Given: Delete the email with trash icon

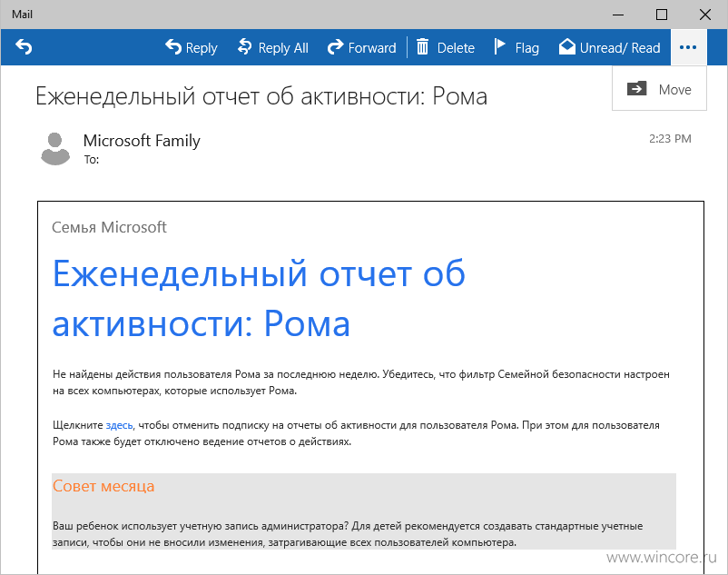Looking at the screenshot, I should tap(446, 47).
